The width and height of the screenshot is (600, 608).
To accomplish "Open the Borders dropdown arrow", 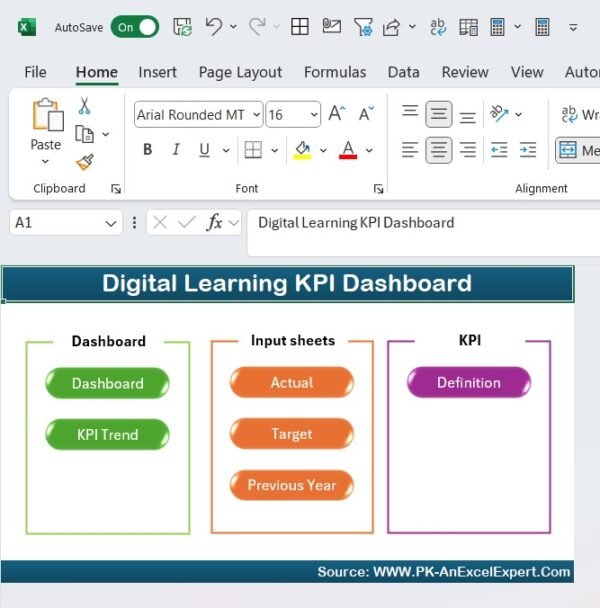I will 275,150.
